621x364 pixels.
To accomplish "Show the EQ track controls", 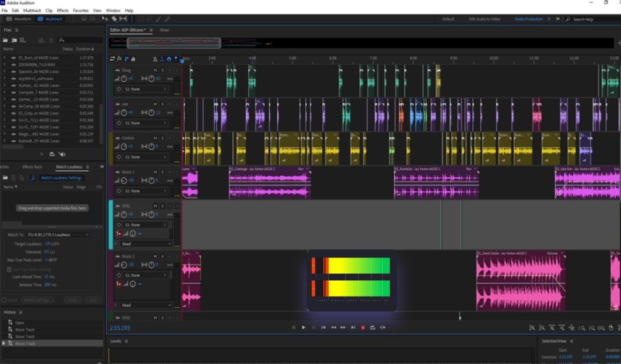I will point(133,59).
